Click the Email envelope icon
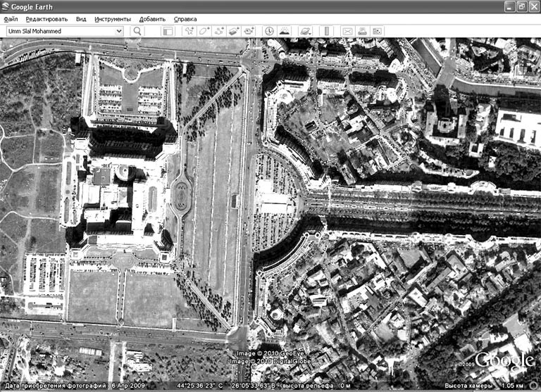The height and width of the screenshot is (392, 541). 347,31
